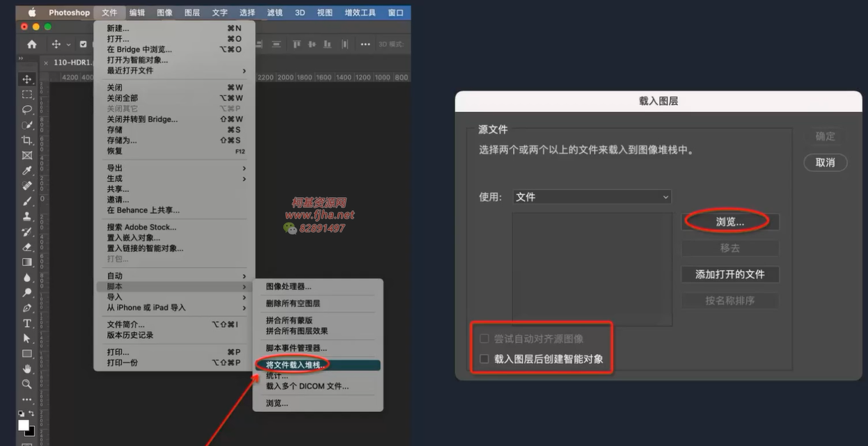The width and height of the screenshot is (868, 446).
Task: Select the Brush tool
Action: tap(27, 202)
